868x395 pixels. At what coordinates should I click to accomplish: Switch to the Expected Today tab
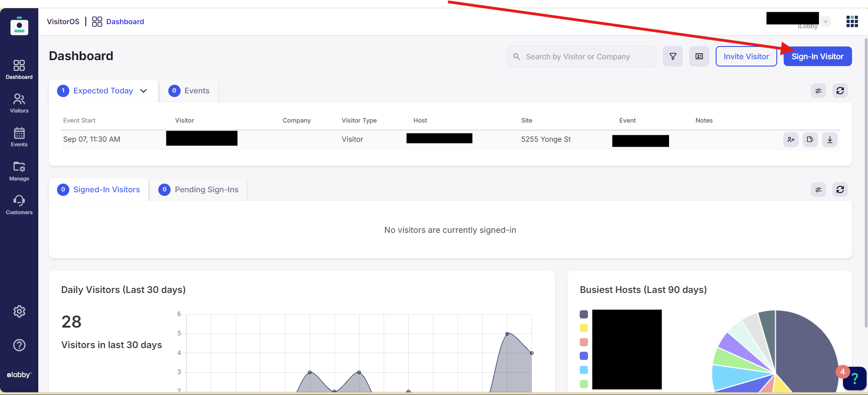pyautogui.click(x=103, y=91)
